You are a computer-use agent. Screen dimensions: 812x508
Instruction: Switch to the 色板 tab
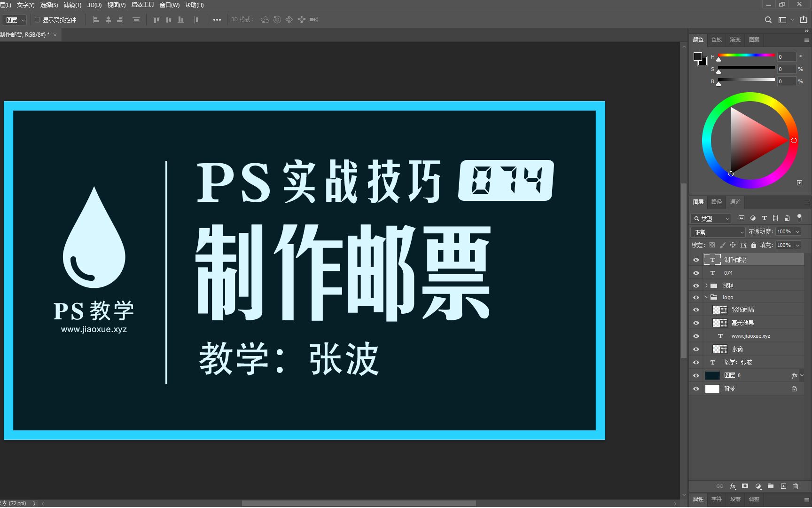pyautogui.click(x=716, y=40)
